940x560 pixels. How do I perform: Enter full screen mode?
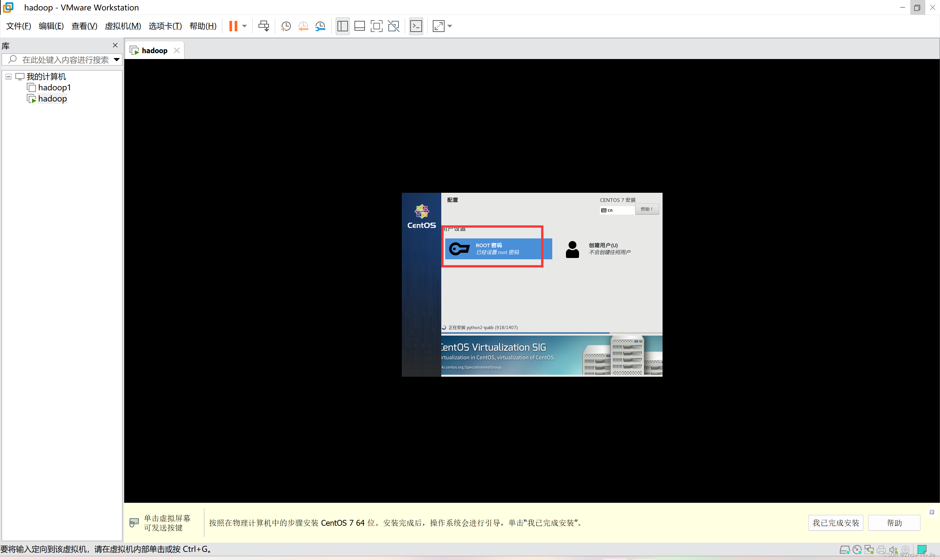tap(376, 26)
